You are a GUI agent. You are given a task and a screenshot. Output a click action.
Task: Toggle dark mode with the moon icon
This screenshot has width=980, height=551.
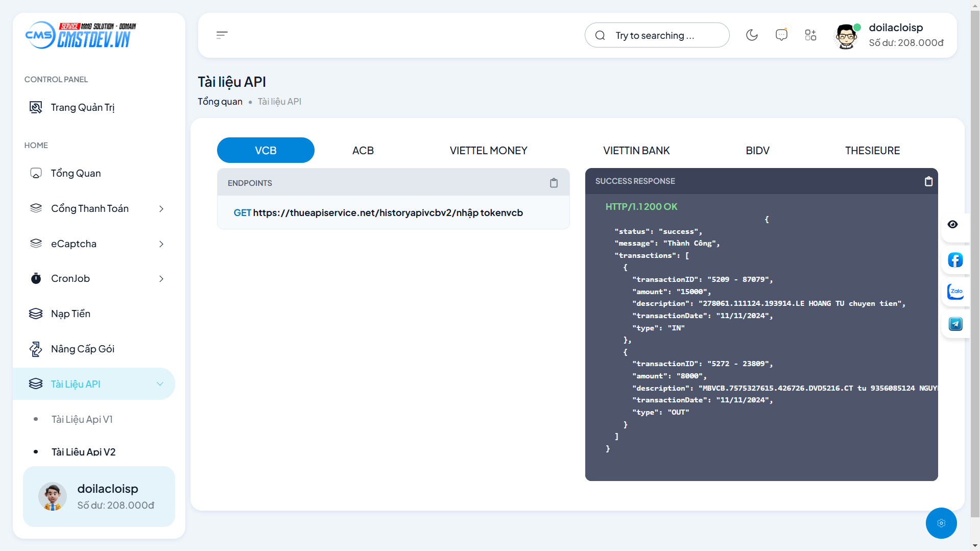pos(752,35)
